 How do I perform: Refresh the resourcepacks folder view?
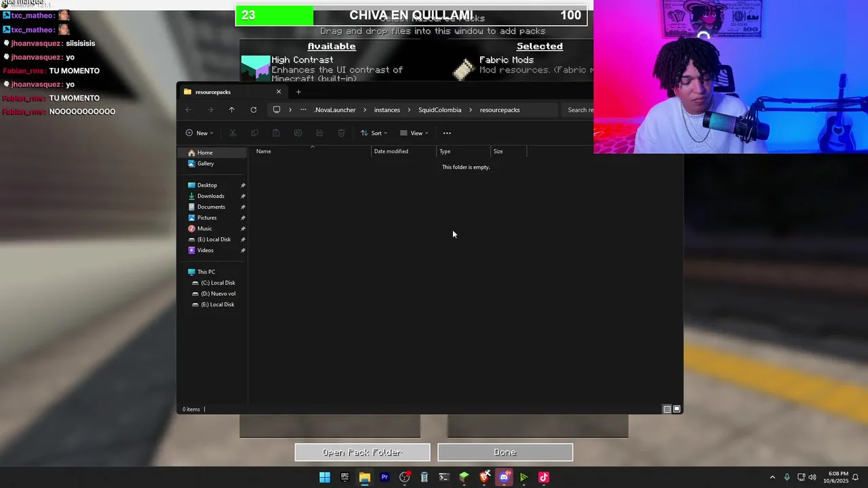(x=254, y=110)
